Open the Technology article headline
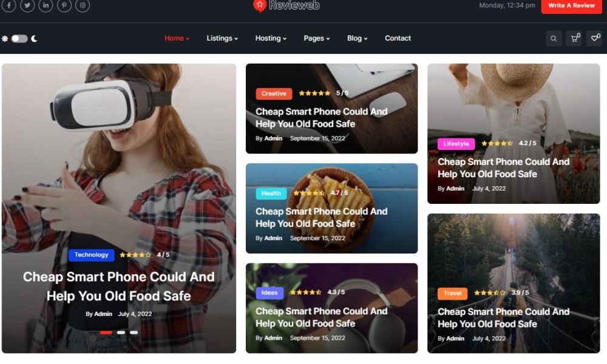Image resolution: width=607 pixels, height=364 pixels. click(x=119, y=286)
